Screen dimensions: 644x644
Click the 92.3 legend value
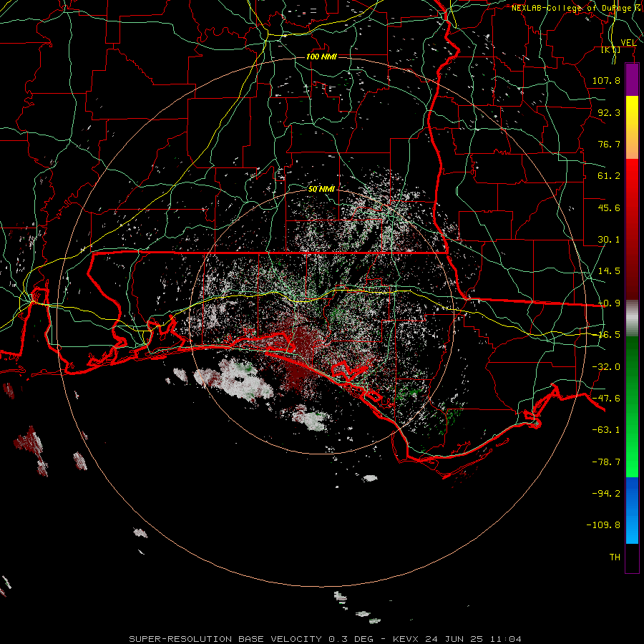[609, 112]
